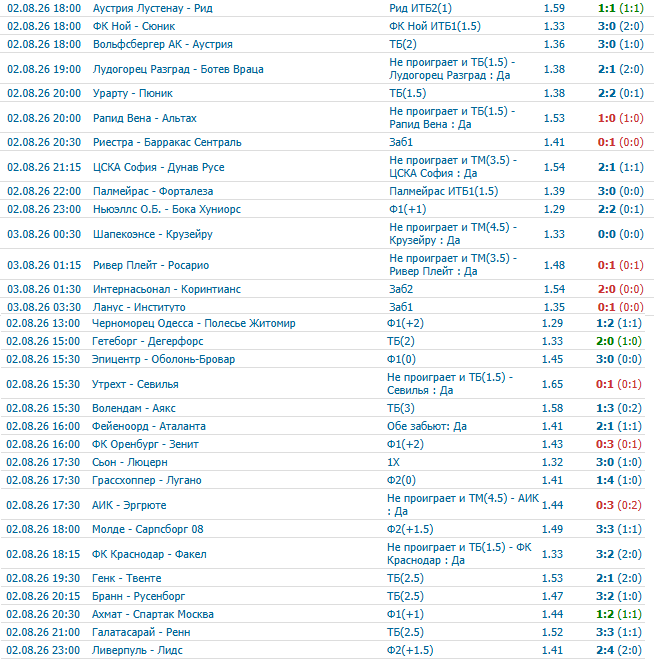Select Лудогорец Разград - Ботев Враца match
This screenshot has width=656, height=662.
point(178,69)
